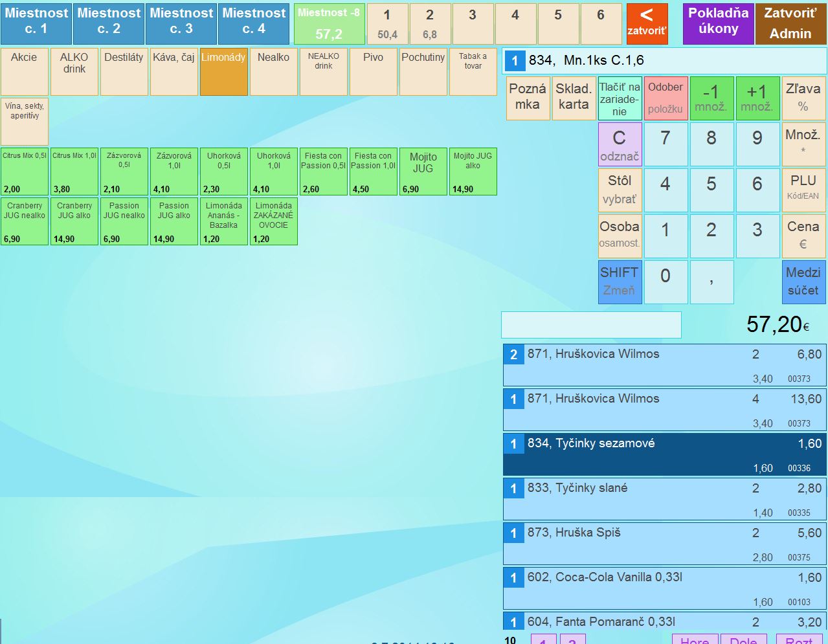Switch to the Miestnosť č. 2 tab
The width and height of the screenshot is (828, 644).
tap(109, 23)
